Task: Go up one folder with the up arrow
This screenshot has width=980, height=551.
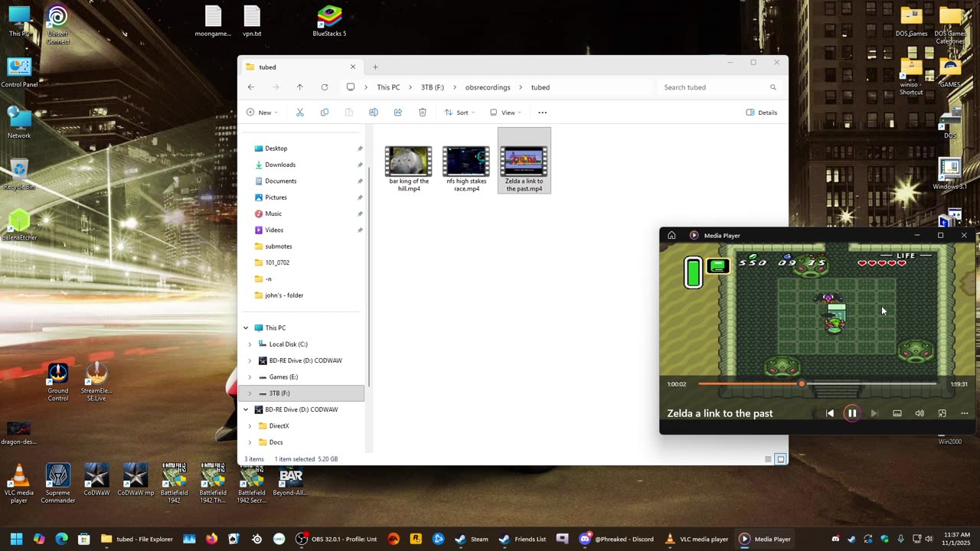Action: (x=299, y=87)
